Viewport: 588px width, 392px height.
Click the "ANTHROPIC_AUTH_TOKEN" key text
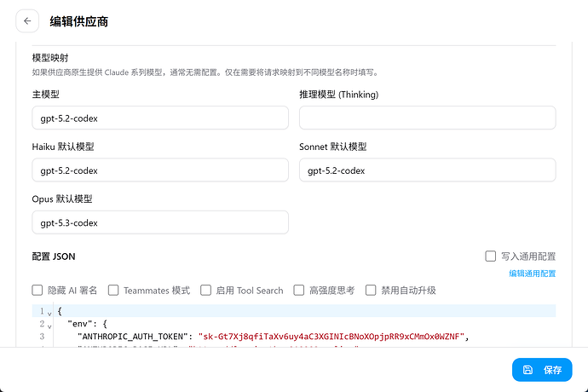click(132, 337)
